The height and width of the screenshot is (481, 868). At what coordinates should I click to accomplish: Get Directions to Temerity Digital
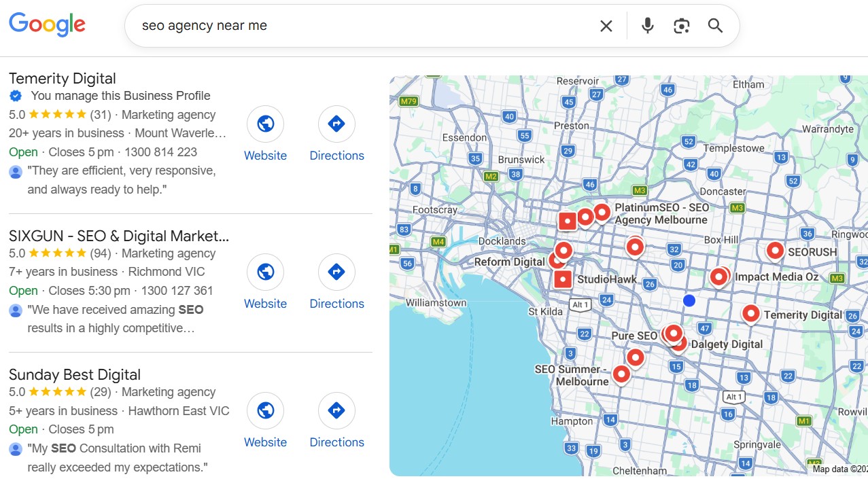tap(336, 124)
